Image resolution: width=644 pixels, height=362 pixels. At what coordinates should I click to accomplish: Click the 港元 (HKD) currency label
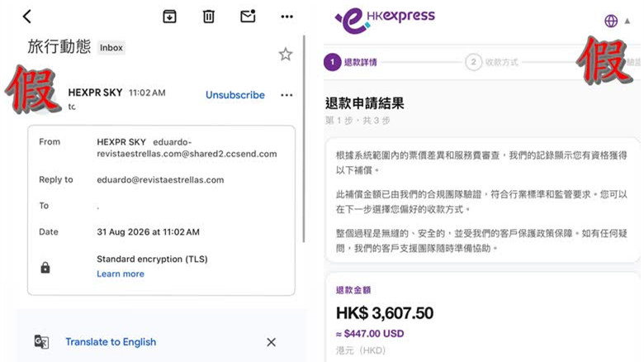(x=361, y=350)
